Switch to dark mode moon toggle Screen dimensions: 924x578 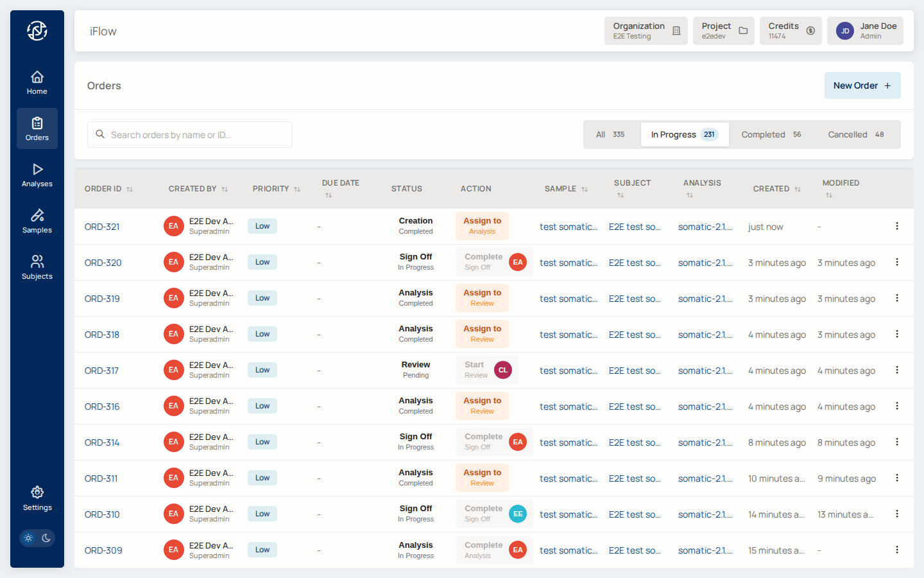46,538
